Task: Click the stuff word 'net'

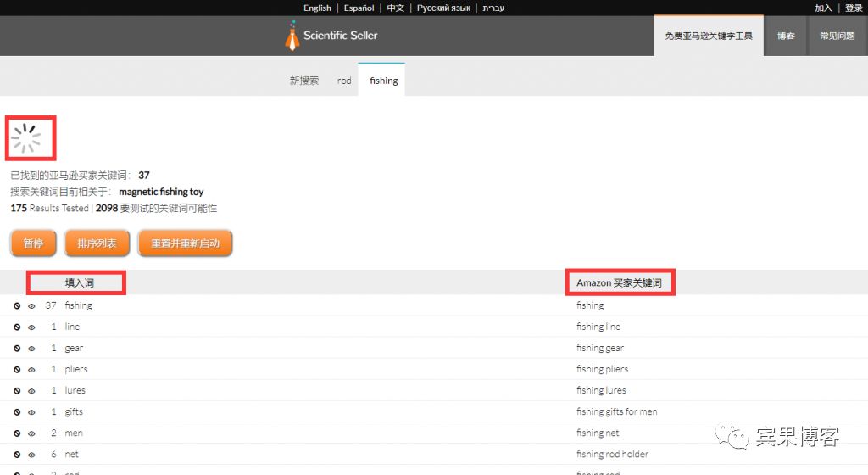Action: pyautogui.click(x=71, y=454)
